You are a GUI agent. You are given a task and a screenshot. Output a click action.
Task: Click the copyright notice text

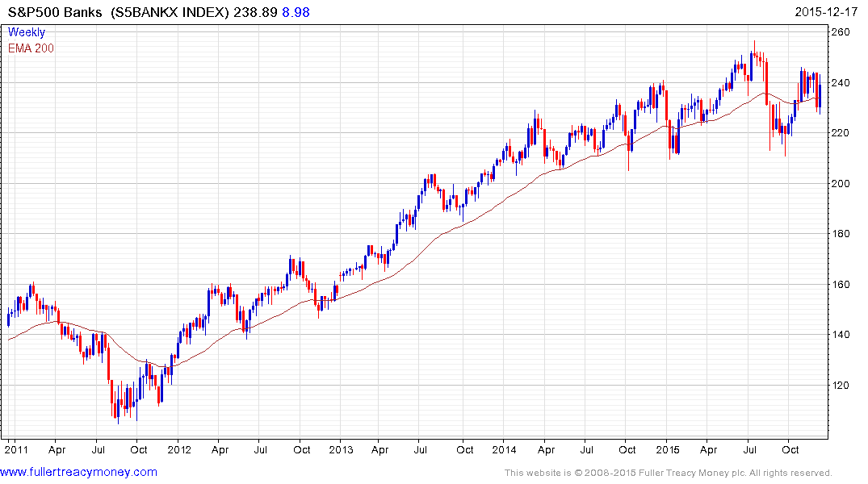point(669,473)
